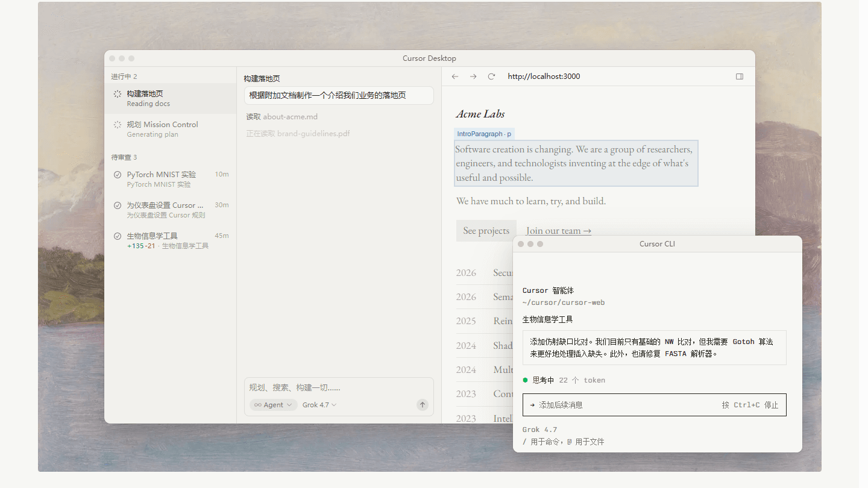Click the 待审查 3 section header
The image size is (868, 488).
[124, 157]
